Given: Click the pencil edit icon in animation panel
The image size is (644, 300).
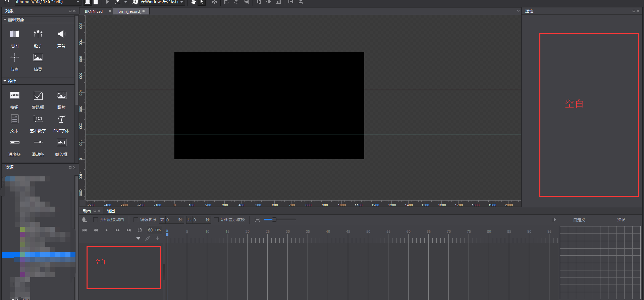Looking at the screenshot, I should click(148, 238).
